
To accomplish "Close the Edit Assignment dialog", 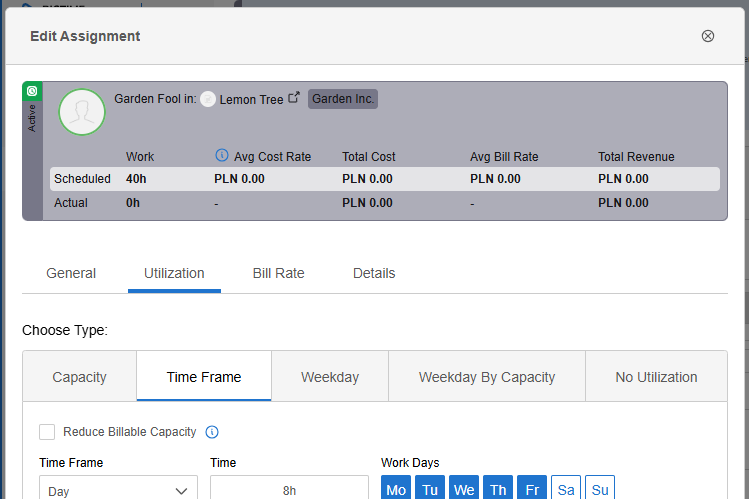I will click(707, 36).
